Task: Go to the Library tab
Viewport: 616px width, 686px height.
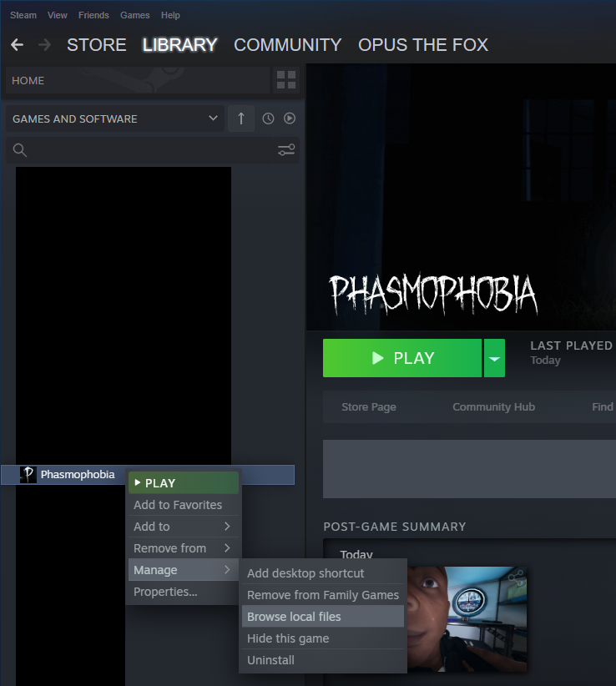Action: coord(179,44)
